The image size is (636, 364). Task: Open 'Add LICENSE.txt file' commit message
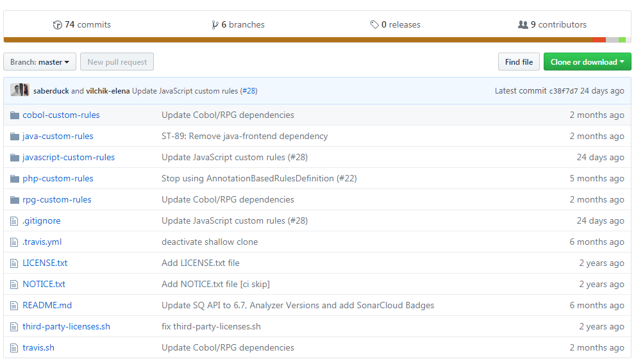click(x=201, y=263)
